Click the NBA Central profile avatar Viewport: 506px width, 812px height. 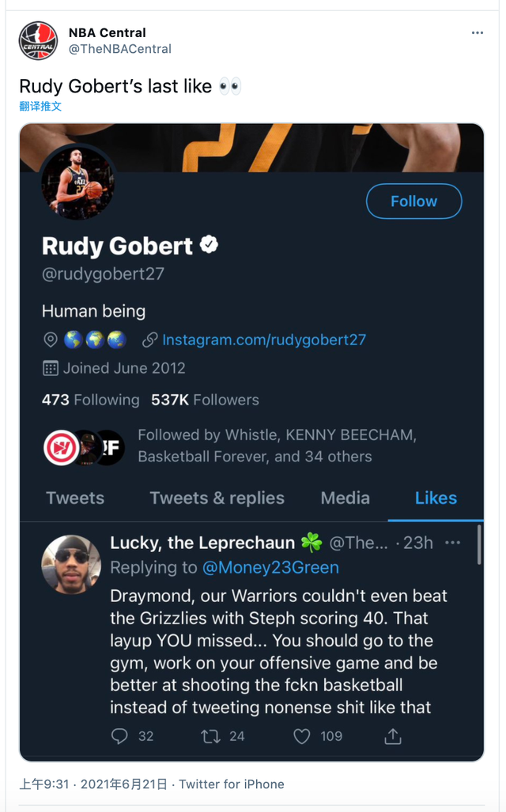(38, 41)
